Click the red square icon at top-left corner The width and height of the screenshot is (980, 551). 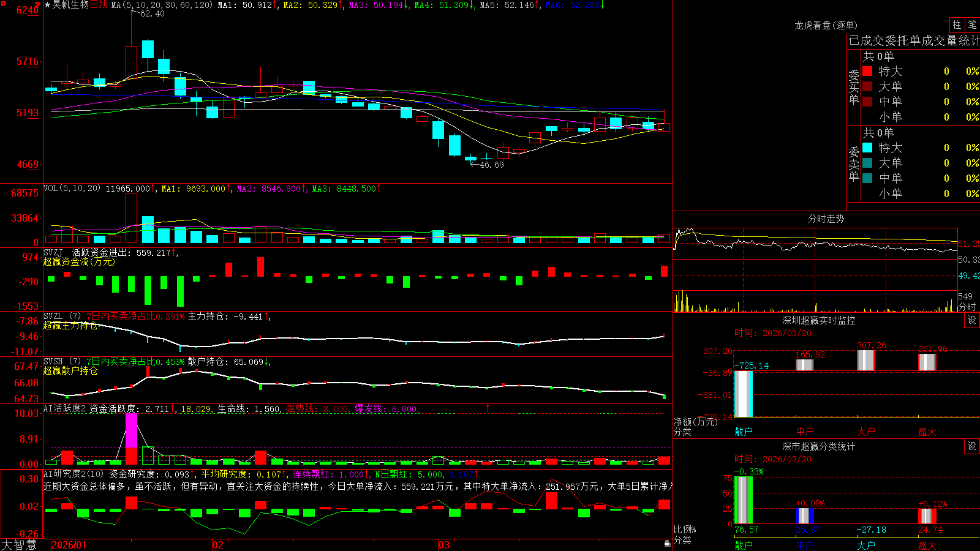point(2,2)
